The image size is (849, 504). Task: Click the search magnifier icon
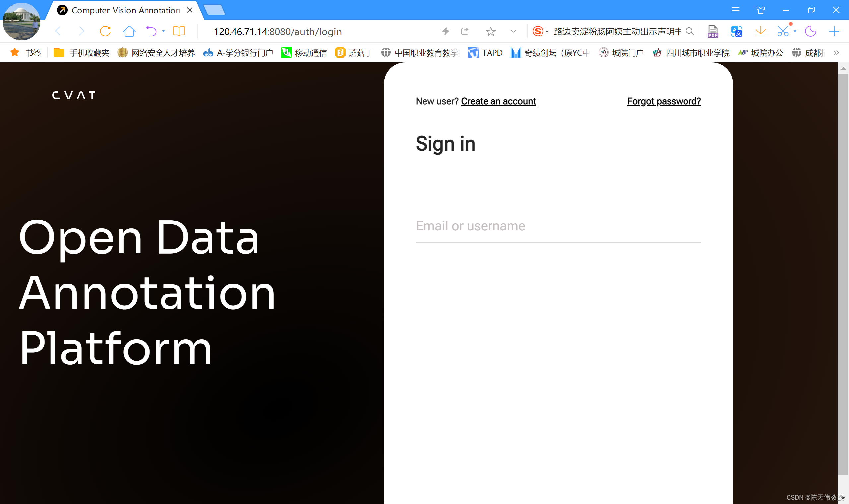(x=689, y=31)
